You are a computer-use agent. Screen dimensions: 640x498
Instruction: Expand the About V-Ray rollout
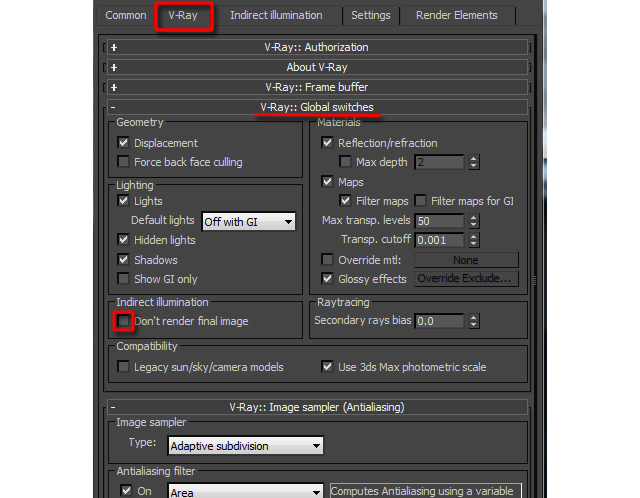click(x=317, y=67)
